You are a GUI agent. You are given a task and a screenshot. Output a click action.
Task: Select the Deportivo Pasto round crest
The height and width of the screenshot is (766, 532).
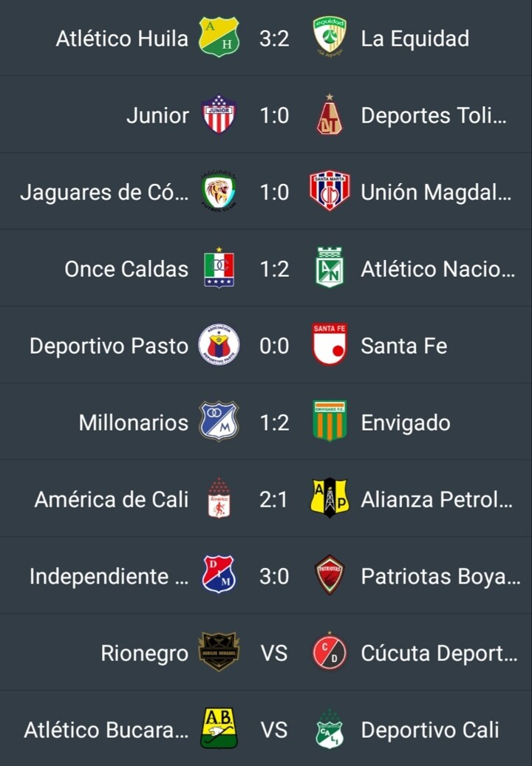tap(219, 344)
